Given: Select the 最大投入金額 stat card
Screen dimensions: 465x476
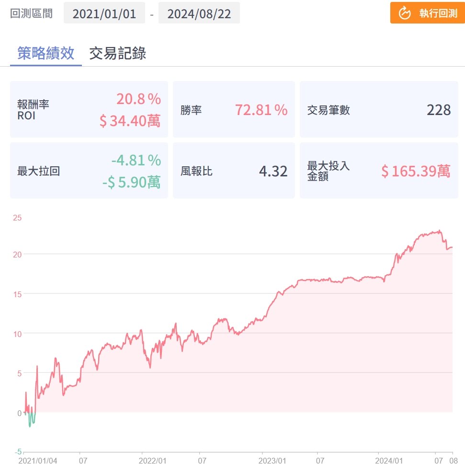Looking at the screenshot, I should (379, 171).
